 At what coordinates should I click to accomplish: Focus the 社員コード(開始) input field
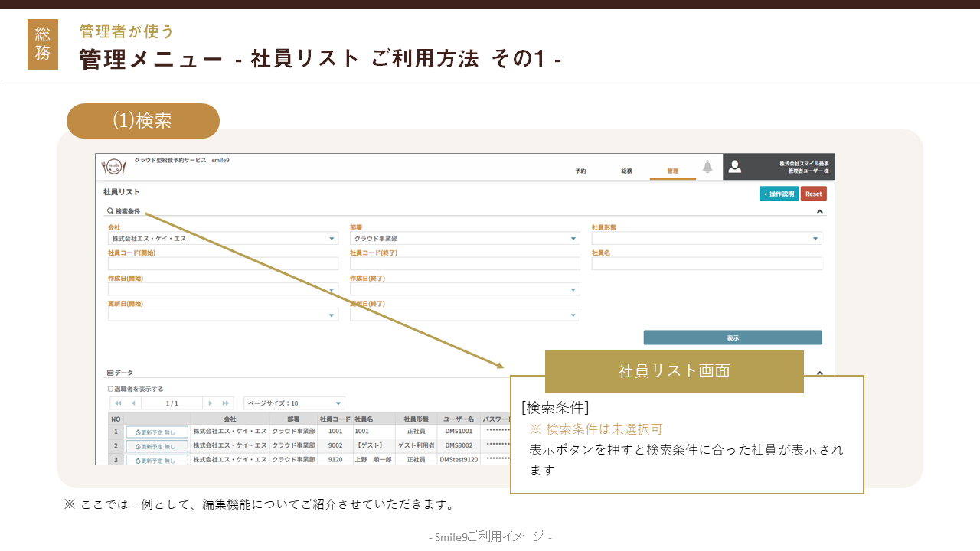click(223, 264)
